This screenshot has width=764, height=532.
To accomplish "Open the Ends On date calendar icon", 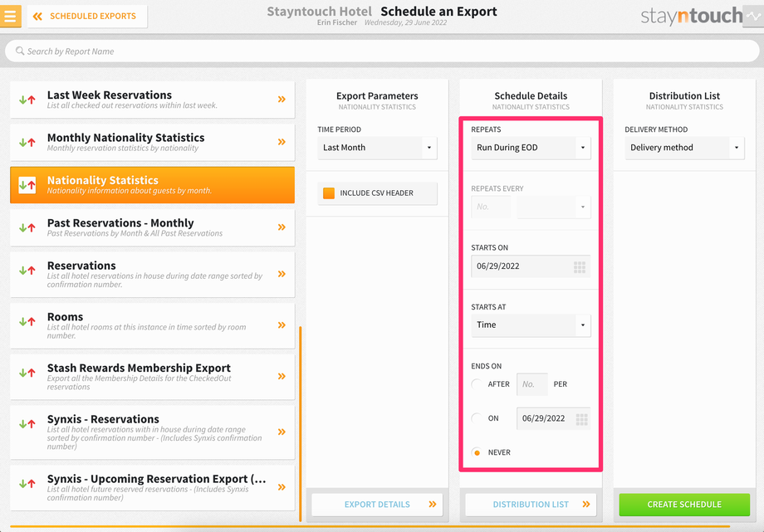I will pos(582,419).
